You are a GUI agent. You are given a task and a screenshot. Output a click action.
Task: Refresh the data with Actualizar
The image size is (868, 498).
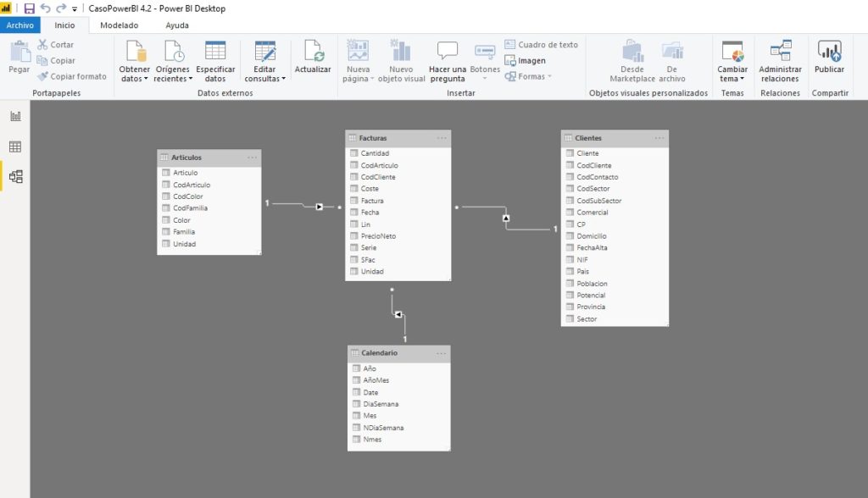tap(313, 61)
